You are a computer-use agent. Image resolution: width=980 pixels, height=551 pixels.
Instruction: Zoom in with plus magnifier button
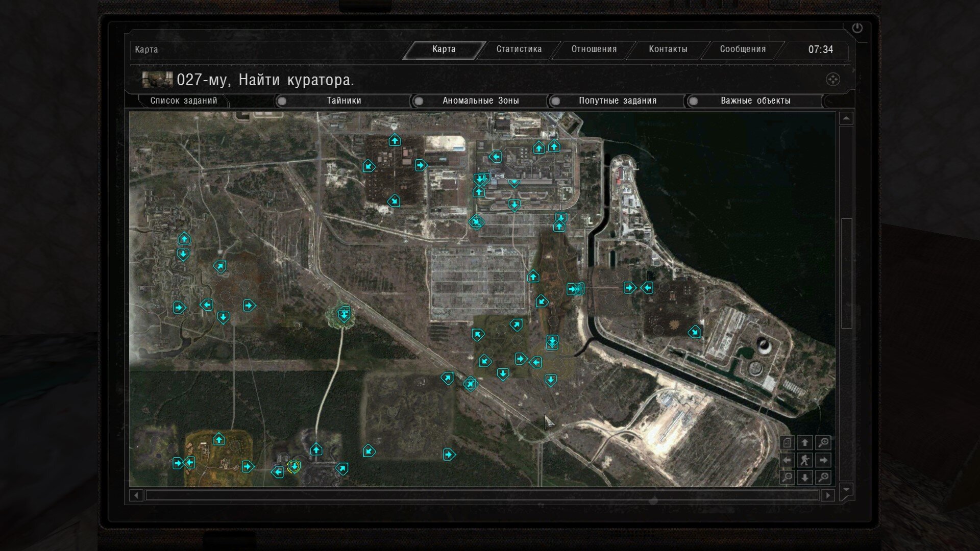823,443
